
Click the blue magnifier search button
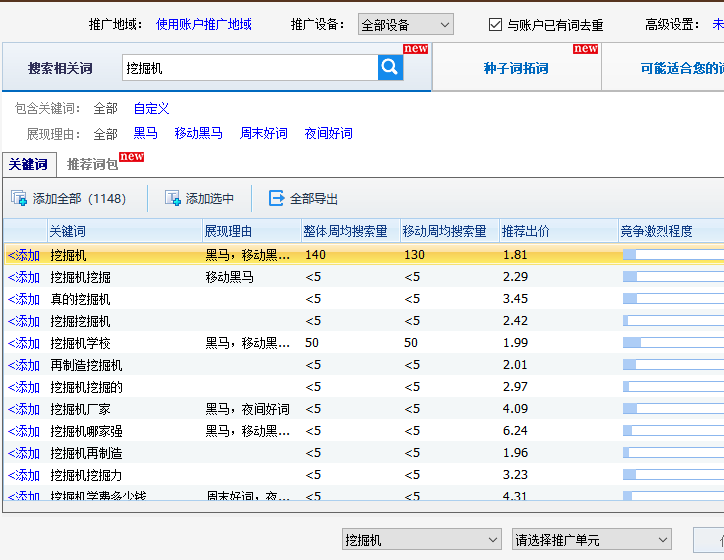(390, 68)
